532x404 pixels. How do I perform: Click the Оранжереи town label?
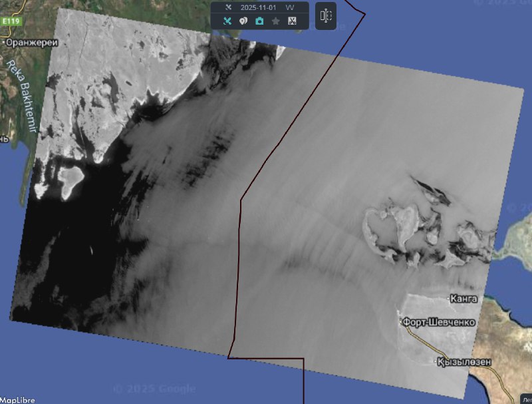pyautogui.click(x=31, y=42)
